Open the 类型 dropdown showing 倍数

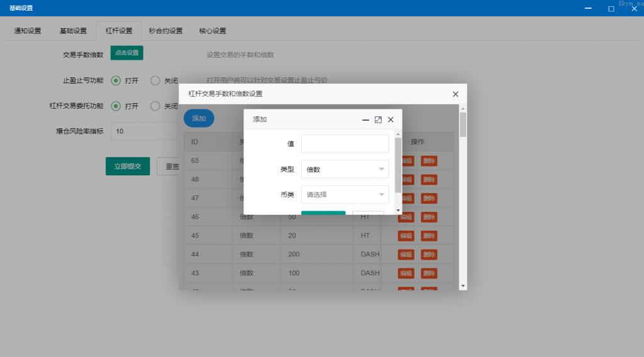point(345,169)
